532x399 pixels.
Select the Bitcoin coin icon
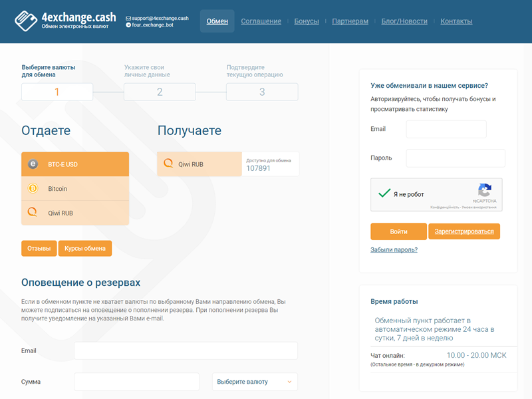[x=33, y=189]
